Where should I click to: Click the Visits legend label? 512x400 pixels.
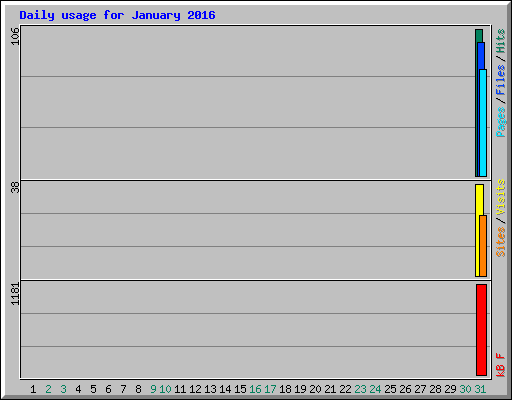point(500,197)
